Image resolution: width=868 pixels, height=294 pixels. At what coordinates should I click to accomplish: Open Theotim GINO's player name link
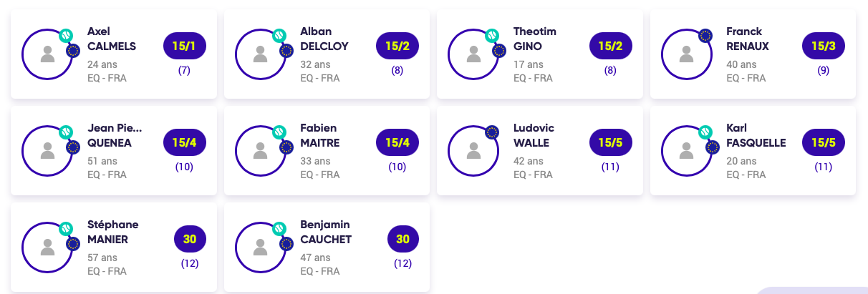(x=535, y=39)
